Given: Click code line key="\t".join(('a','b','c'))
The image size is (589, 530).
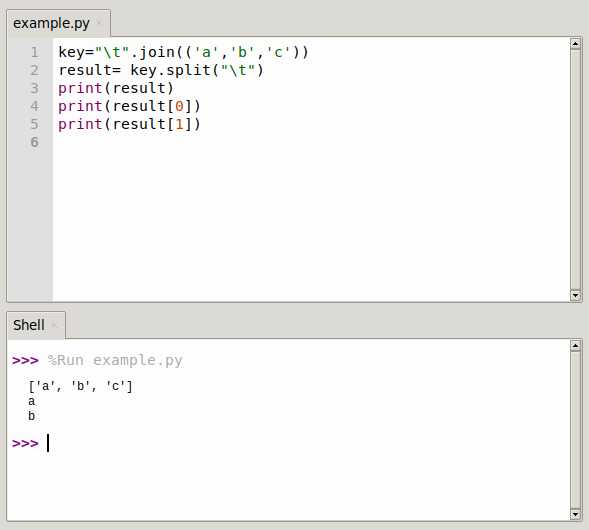Looking at the screenshot, I should tap(183, 52).
